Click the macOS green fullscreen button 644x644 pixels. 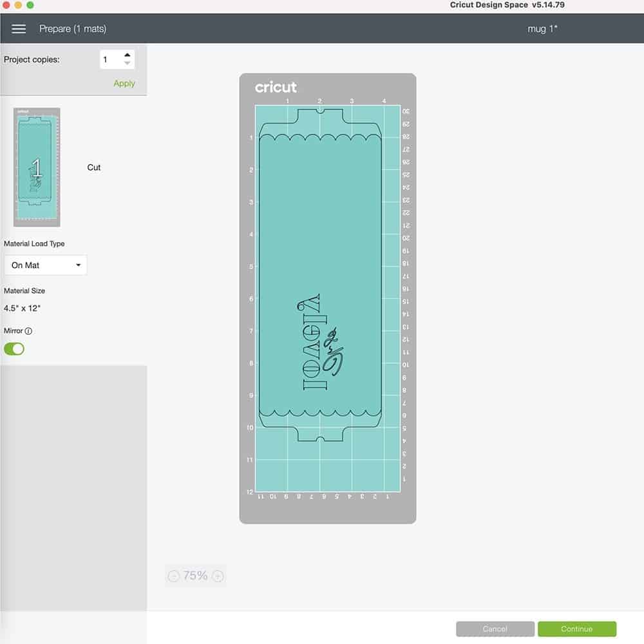point(30,5)
